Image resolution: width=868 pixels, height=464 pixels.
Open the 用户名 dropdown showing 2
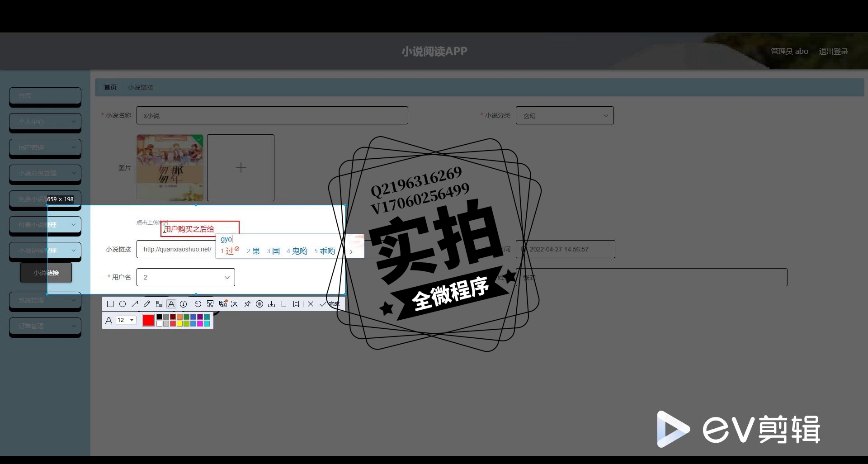click(186, 277)
